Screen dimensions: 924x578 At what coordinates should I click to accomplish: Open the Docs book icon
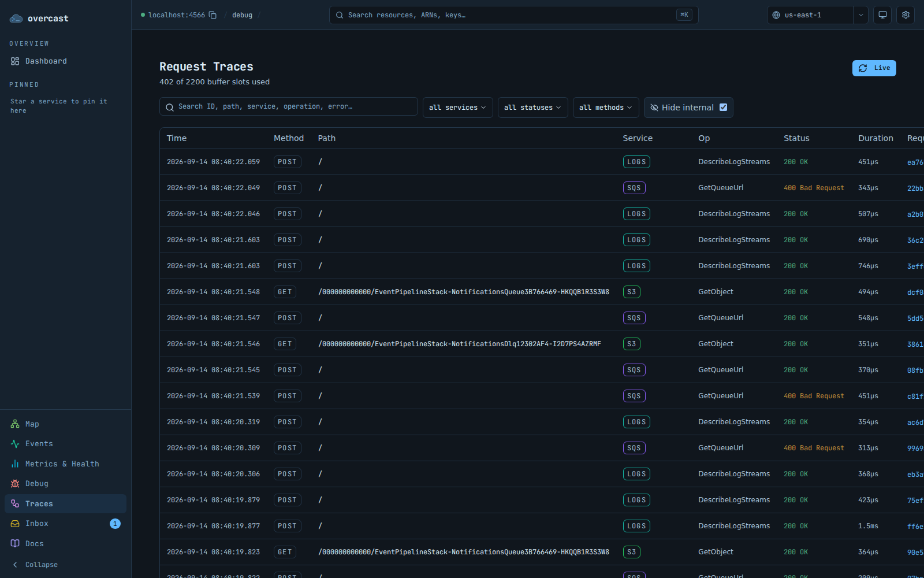(15, 544)
